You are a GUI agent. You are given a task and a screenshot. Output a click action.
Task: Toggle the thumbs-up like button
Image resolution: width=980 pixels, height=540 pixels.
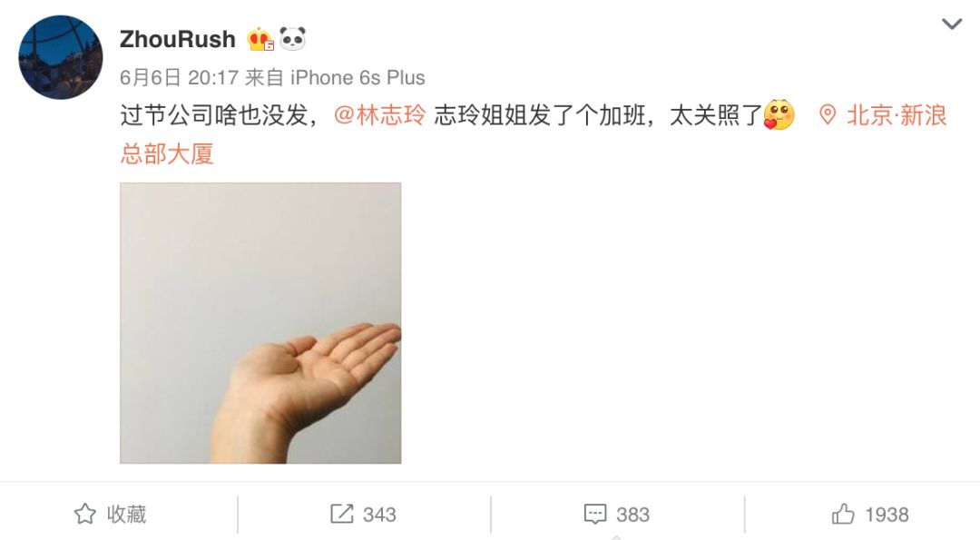coord(870,515)
